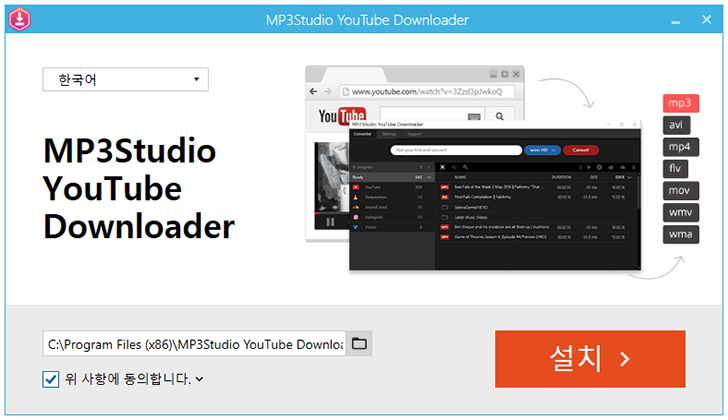
Task: Close the installer window
Action: coord(706,19)
